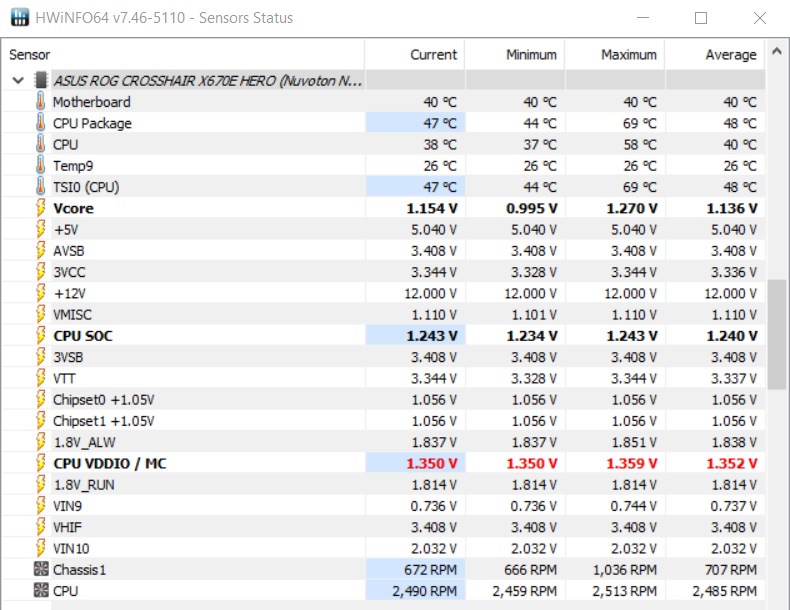
Task: Click the 3VCC voltage bolt icon
Action: (41, 272)
